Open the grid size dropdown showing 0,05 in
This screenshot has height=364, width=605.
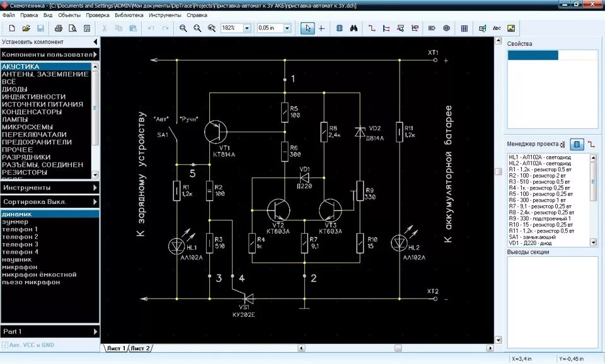[x=287, y=28]
